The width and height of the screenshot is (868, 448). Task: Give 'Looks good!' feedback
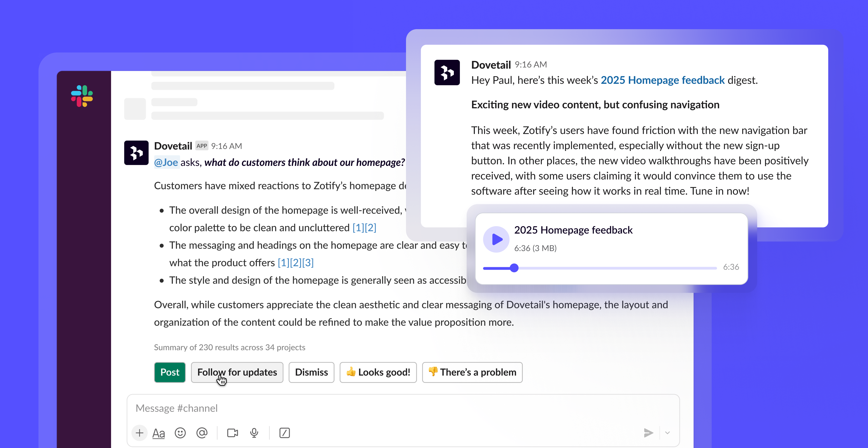[378, 372]
